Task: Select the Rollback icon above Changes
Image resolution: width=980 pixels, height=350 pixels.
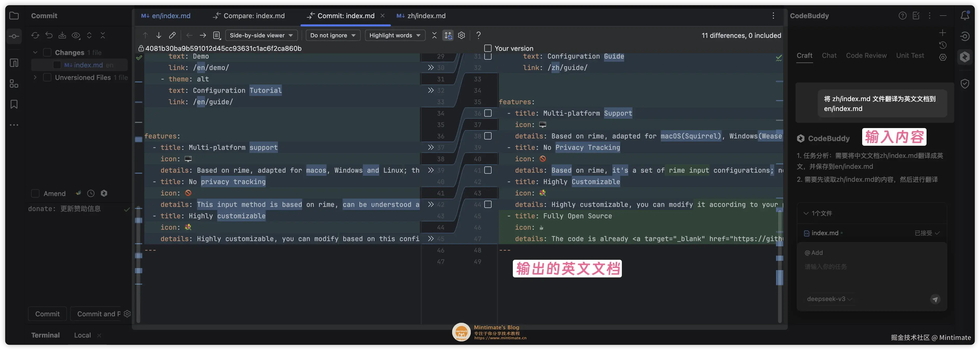Action: (49, 35)
